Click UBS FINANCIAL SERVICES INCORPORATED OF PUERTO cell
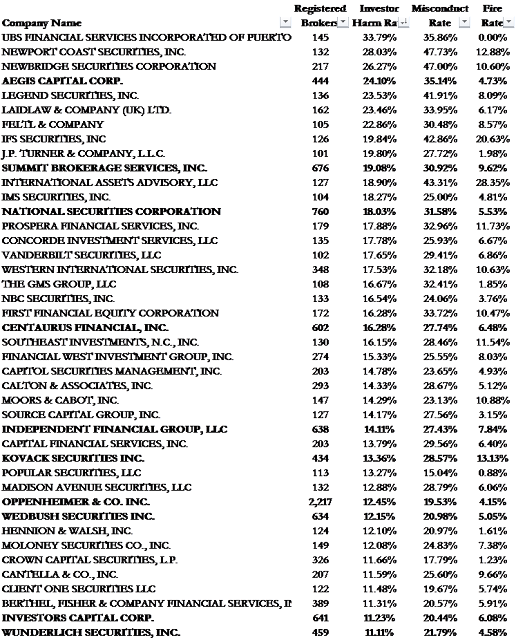 click(x=146, y=38)
